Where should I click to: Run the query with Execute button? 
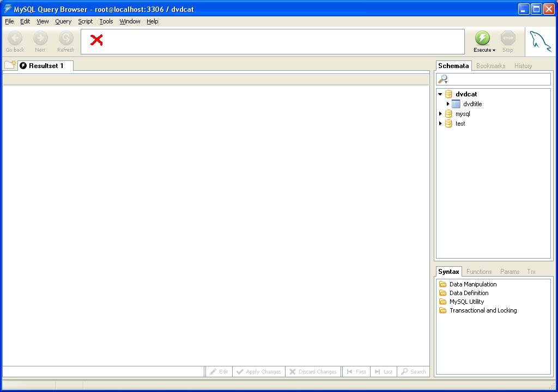point(482,41)
